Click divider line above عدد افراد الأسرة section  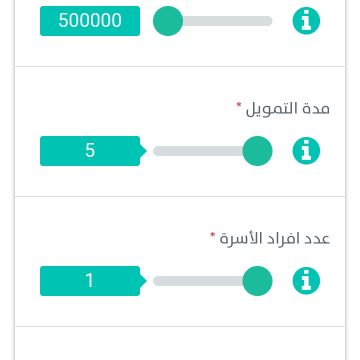[x=180, y=196]
